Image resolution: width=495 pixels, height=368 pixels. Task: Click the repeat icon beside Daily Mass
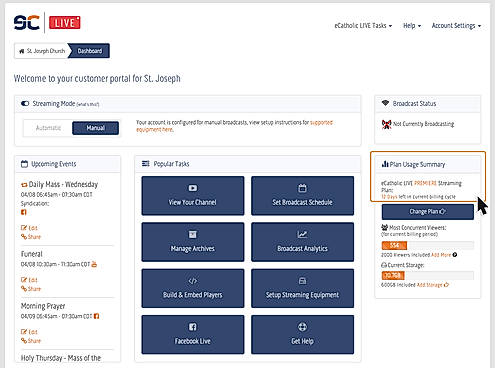[24, 185]
